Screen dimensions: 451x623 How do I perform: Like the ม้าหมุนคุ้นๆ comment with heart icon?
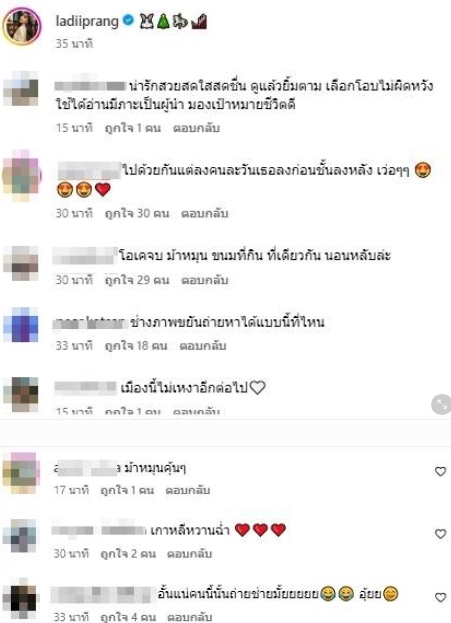coord(440,471)
